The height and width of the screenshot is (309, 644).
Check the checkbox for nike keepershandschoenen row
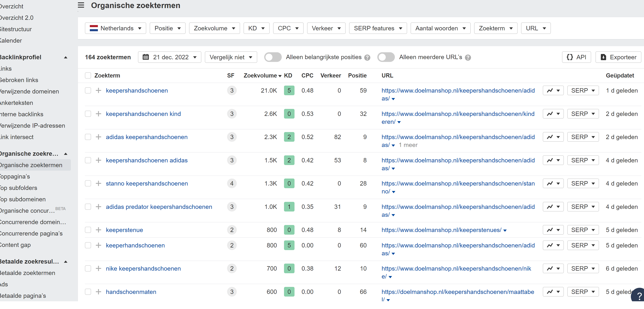88,268
